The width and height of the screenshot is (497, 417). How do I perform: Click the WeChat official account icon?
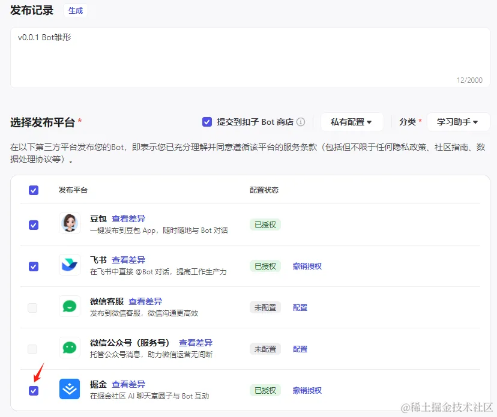pyautogui.click(x=70, y=348)
